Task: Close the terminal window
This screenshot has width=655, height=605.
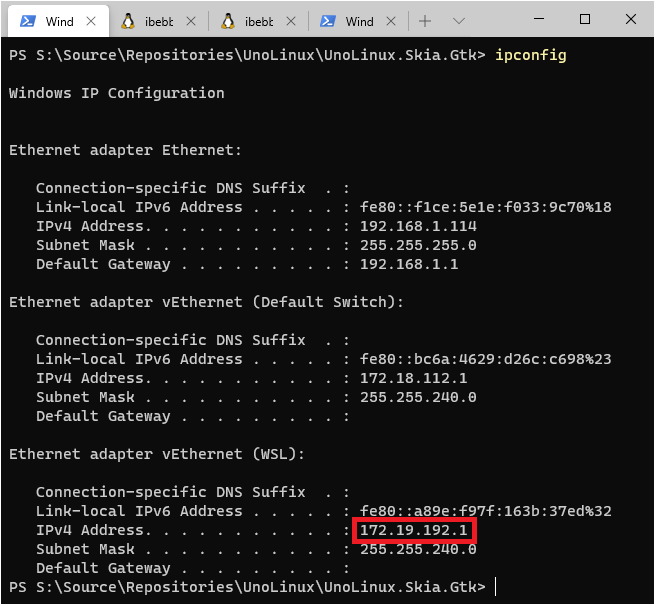Action: click(631, 19)
